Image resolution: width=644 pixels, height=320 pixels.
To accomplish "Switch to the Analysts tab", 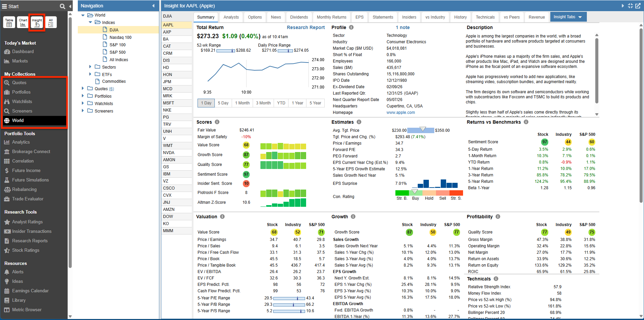I will point(231,17).
